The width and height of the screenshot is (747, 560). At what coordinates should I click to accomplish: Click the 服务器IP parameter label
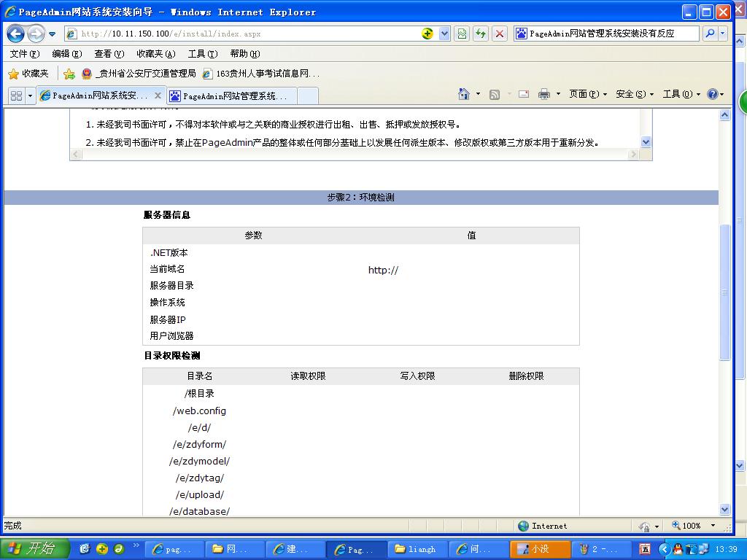[168, 319]
